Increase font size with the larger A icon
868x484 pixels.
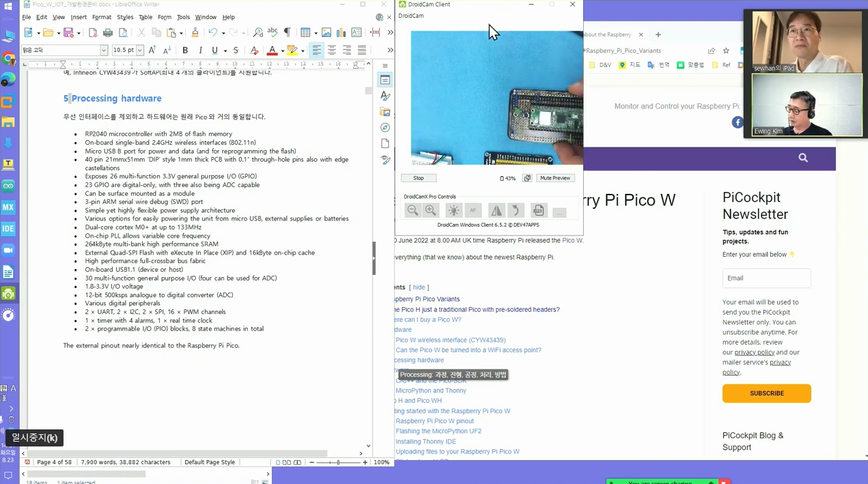click(x=152, y=50)
